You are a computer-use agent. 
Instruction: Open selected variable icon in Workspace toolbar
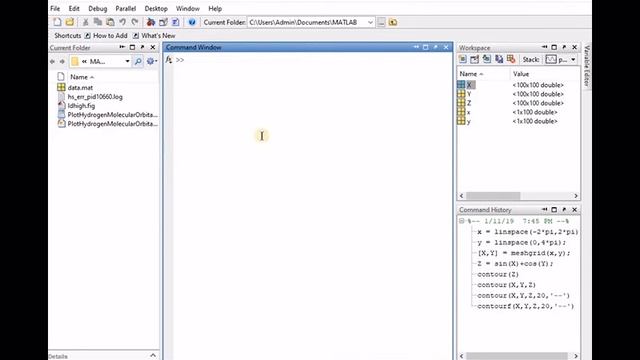click(x=474, y=60)
